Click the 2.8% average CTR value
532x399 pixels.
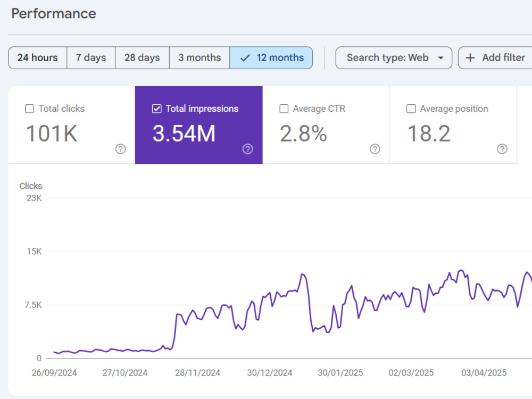point(304,134)
